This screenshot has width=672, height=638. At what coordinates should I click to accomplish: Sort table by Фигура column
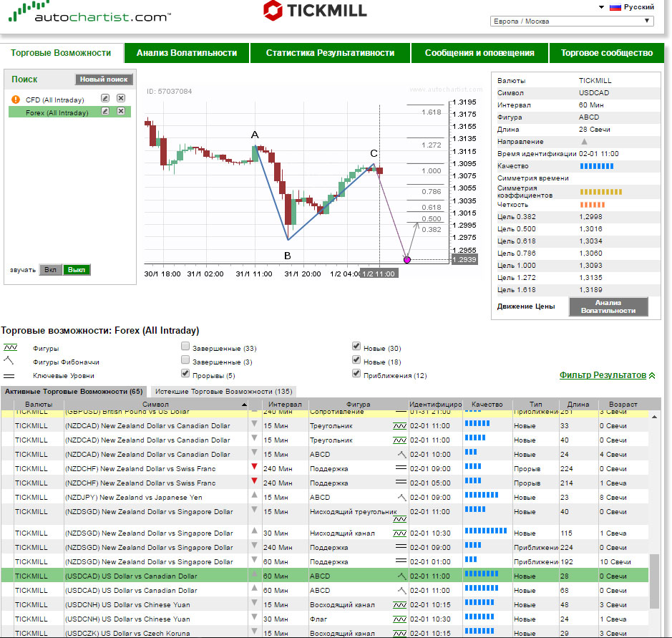tap(359, 404)
